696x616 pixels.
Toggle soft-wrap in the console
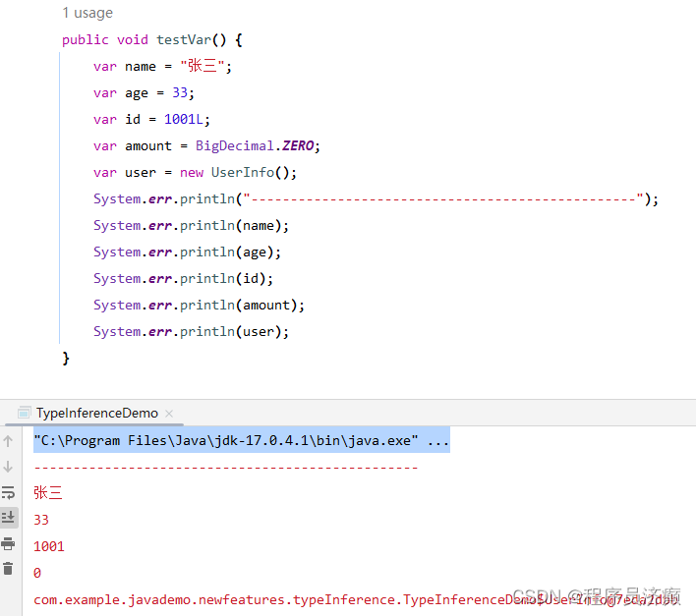tap(8, 492)
